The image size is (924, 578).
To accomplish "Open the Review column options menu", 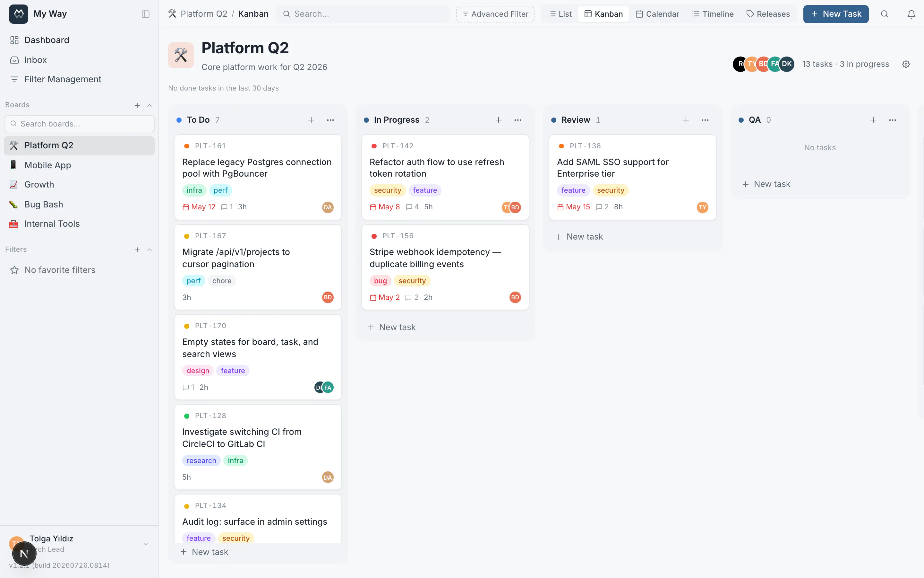I will pyautogui.click(x=705, y=120).
